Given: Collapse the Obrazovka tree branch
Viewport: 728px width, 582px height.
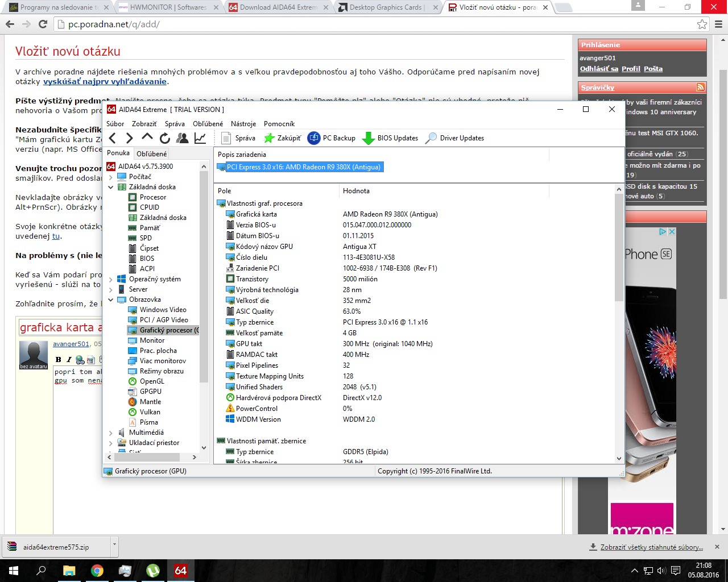Looking at the screenshot, I should click(111, 300).
